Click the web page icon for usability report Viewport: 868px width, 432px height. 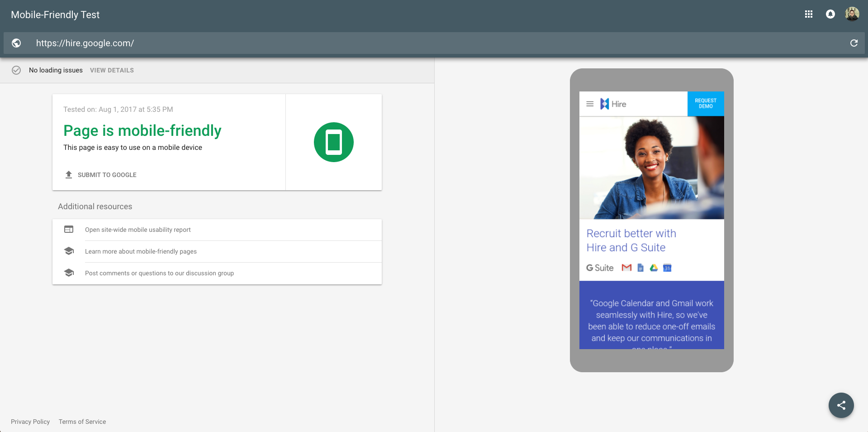(69, 230)
